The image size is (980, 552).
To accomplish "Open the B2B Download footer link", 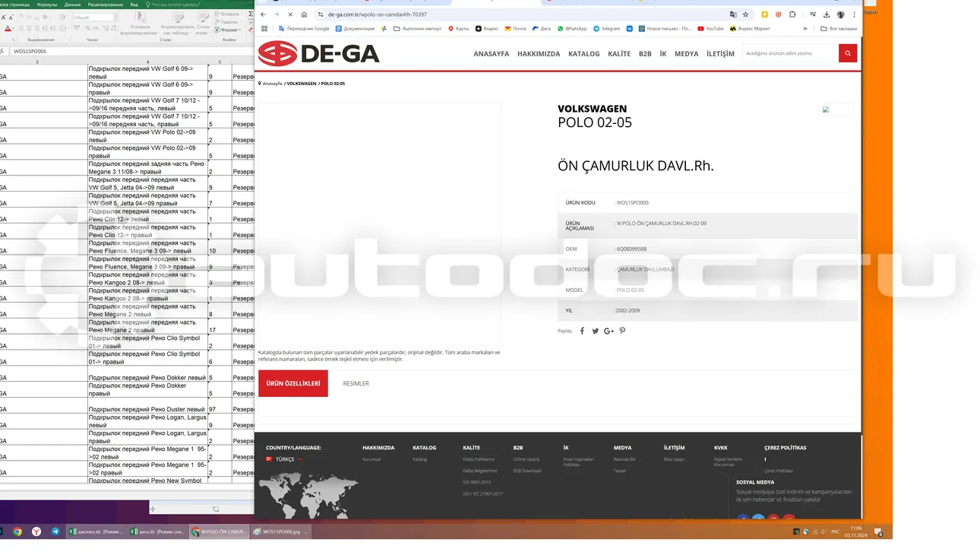I will coord(527,471).
